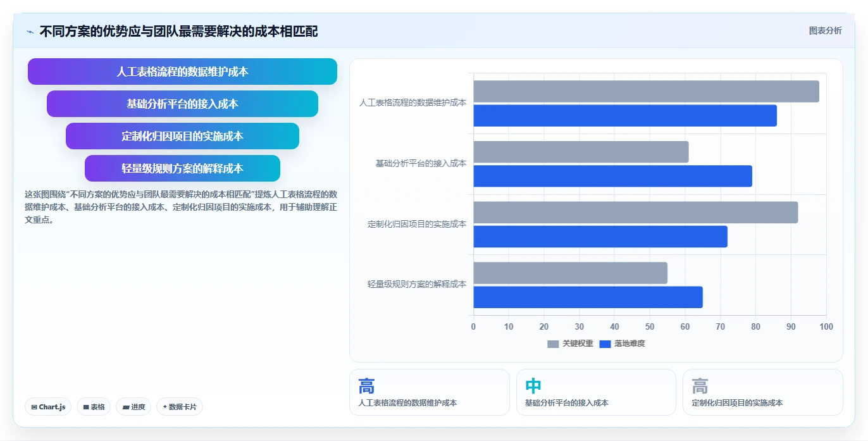Click the x-axis tick value 0

pos(473,326)
